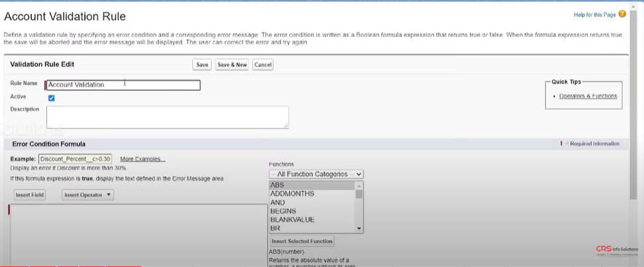Image resolution: width=644 pixels, height=267 pixels.
Task: Choose AND in the functions list
Action: (x=312, y=203)
